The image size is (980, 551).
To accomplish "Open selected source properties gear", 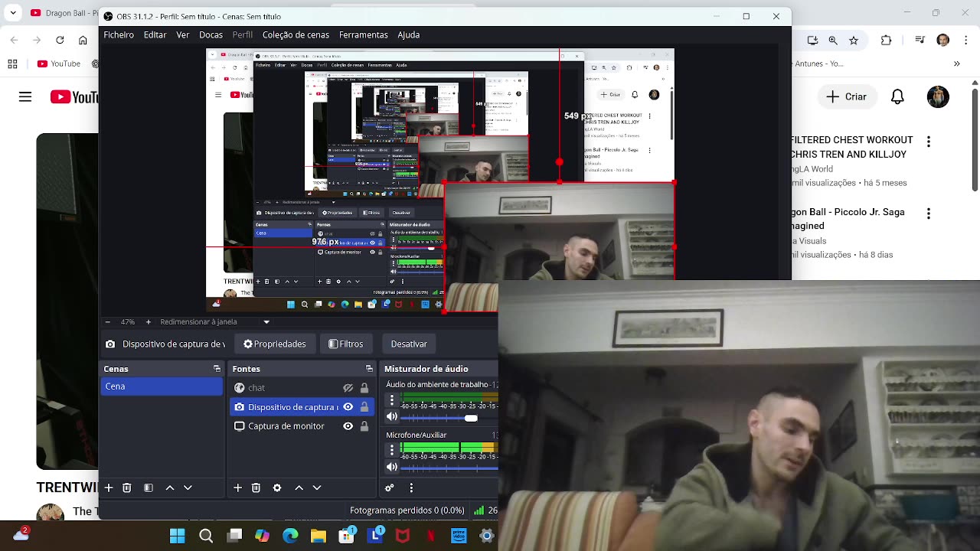I will 277,487.
